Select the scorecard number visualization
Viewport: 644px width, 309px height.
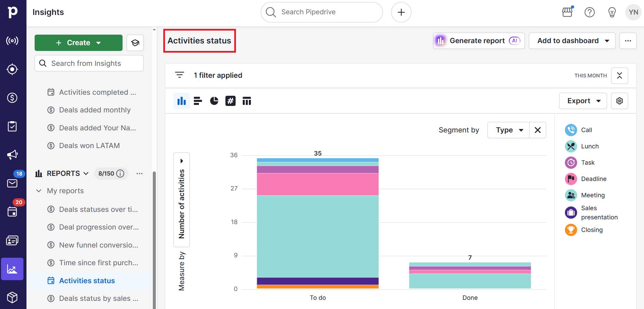coord(231,101)
